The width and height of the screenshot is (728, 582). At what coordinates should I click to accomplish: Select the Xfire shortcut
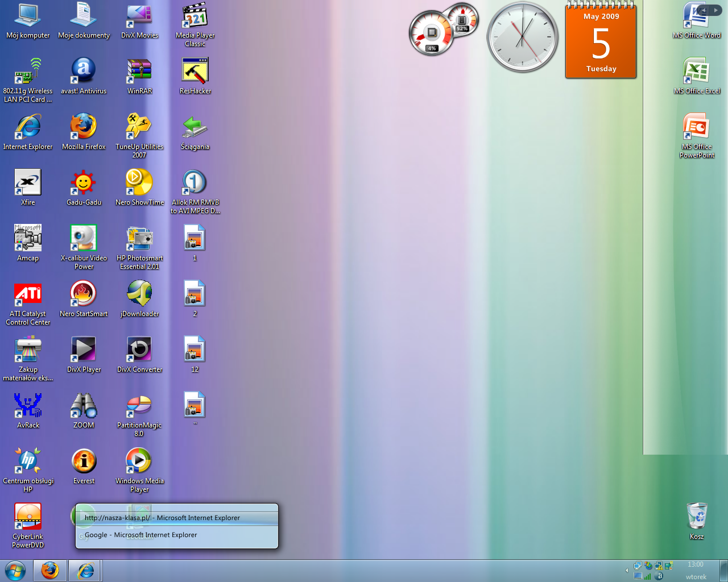pyautogui.click(x=28, y=188)
